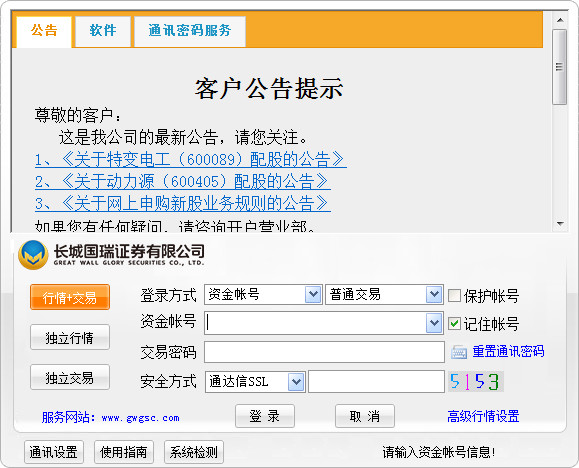The width and height of the screenshot is (579, 468).
Task: Open the 动力源 (600405) 配股 announcement link
Action: [x=183, y=181]
